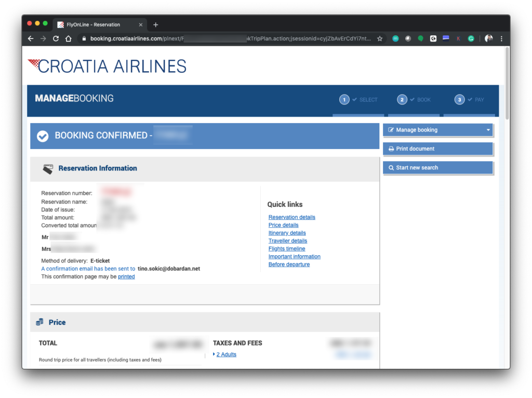Go to browser home page
Image resolution: width=532 pixels, height=398 pixels.
(69, 38)
